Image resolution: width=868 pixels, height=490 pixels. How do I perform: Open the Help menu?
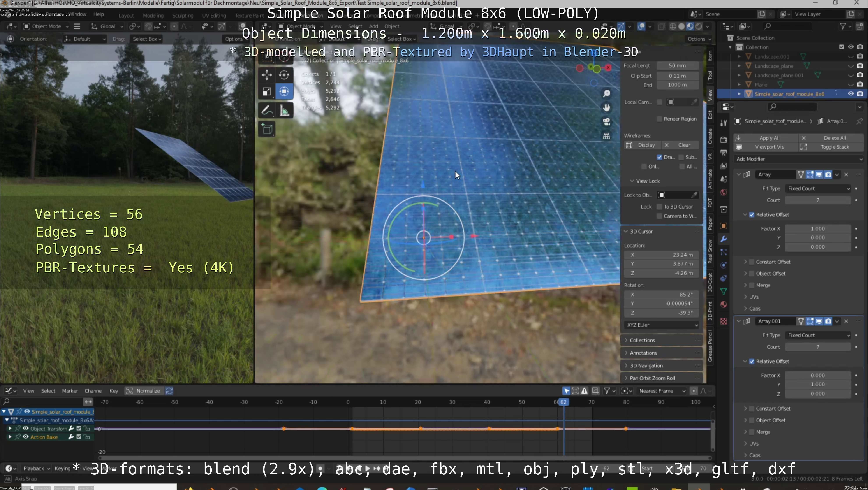pyautogui.click(x=98, y=14)
